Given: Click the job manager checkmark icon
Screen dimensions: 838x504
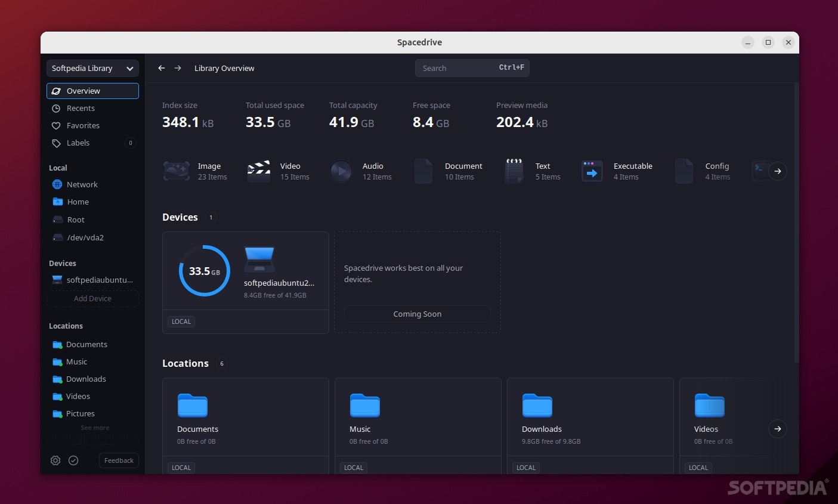Looking at the screenshot, I should coord(73,460).
